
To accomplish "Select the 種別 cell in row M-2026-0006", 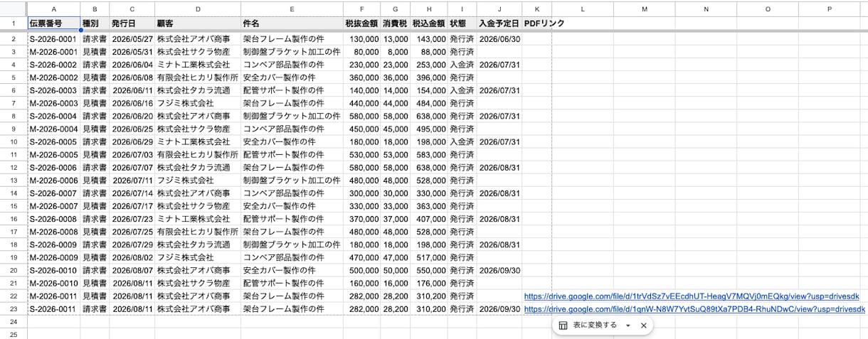I will coord(95,180).
